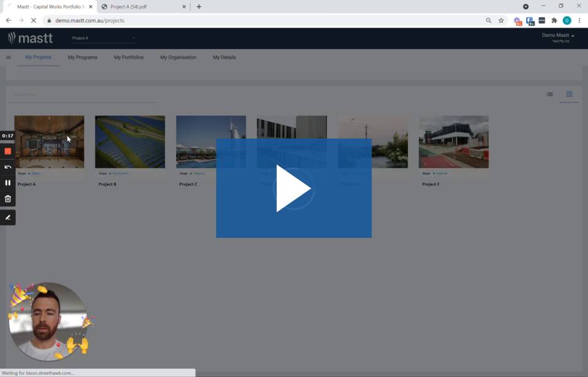Open the Project A thumbnail
The width and height of the screenshot is (588, 377).
coord(49,142)
